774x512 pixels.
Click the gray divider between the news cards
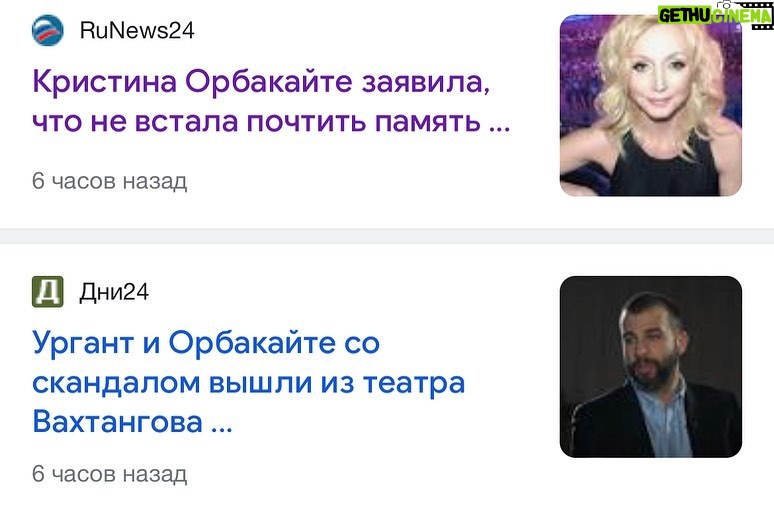tap(387, 236)
